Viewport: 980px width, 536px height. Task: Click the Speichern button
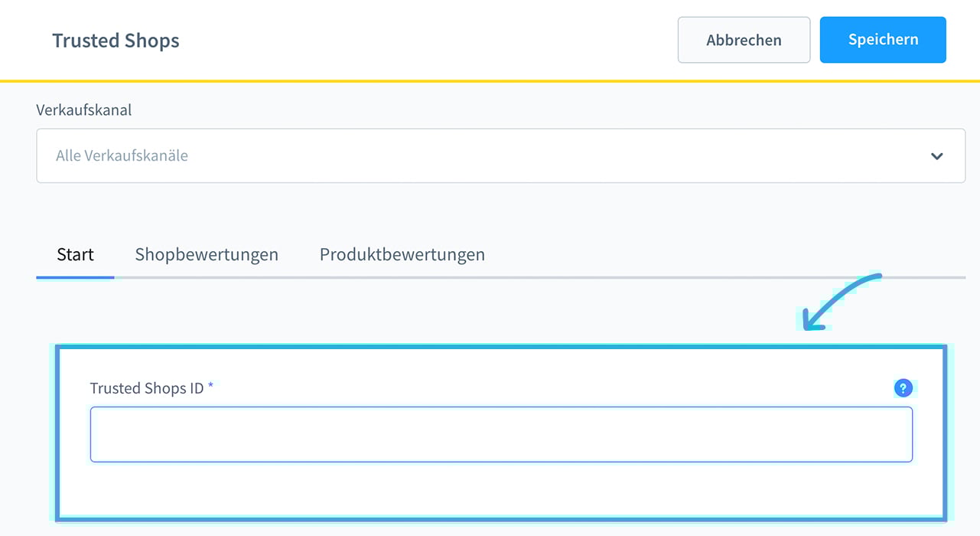point(883,40)
